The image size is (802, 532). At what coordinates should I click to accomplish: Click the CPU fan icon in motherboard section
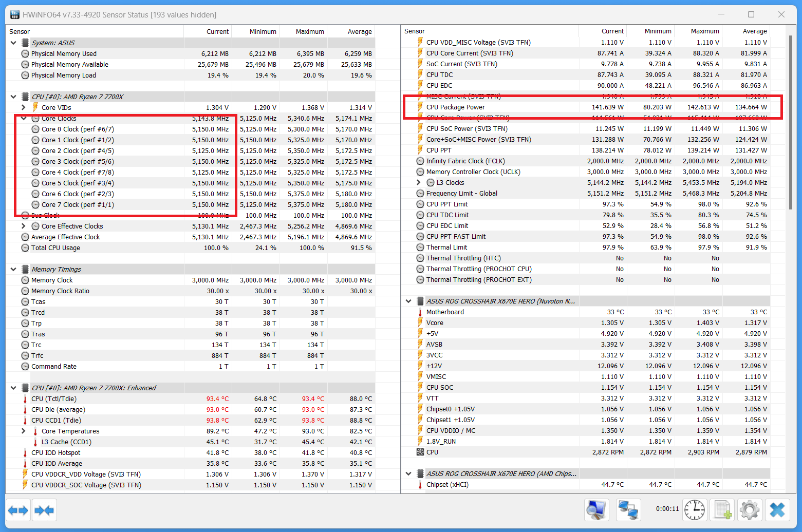point(420,452)
